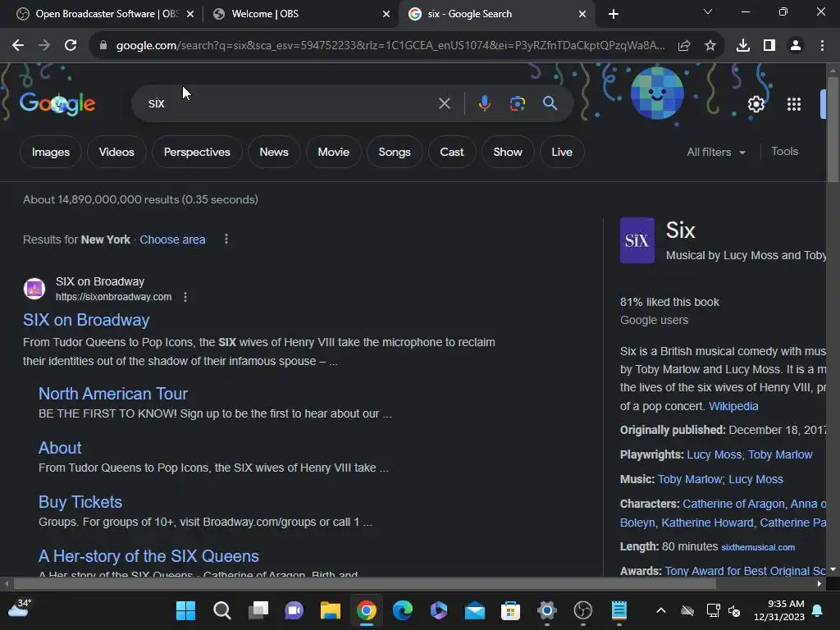This screenshot has height=630, width=840.
Task: Open taskbar Search
Action: (221, 610)
